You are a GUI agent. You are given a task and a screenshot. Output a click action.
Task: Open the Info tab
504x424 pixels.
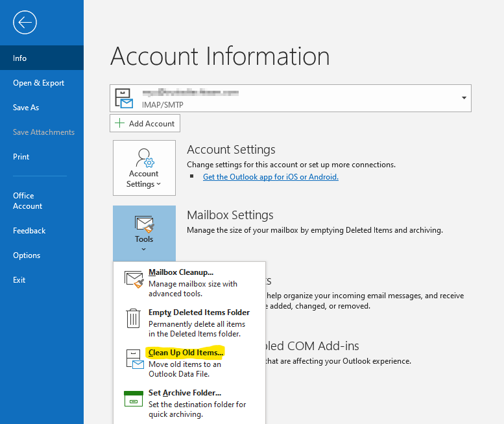[42, 58]
